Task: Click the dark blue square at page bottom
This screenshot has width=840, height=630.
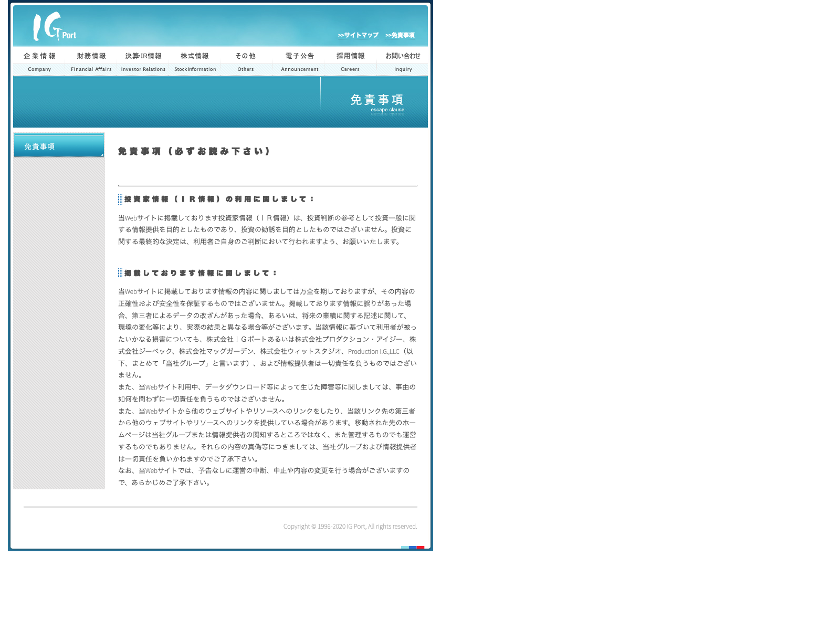Action: coord(413,548)
